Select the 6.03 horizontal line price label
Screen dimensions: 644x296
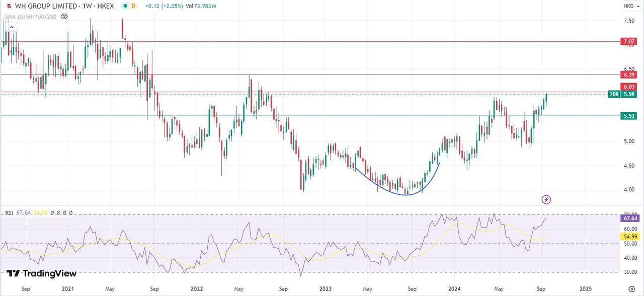click(629, 87)
